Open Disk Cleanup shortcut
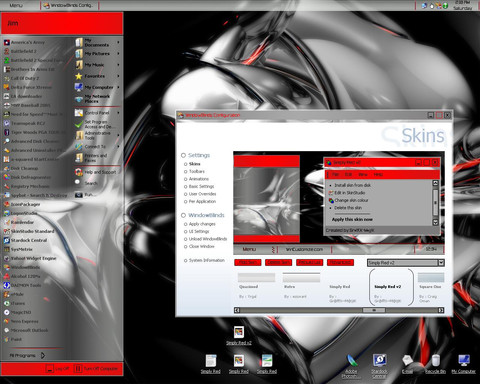 [21, 168]
